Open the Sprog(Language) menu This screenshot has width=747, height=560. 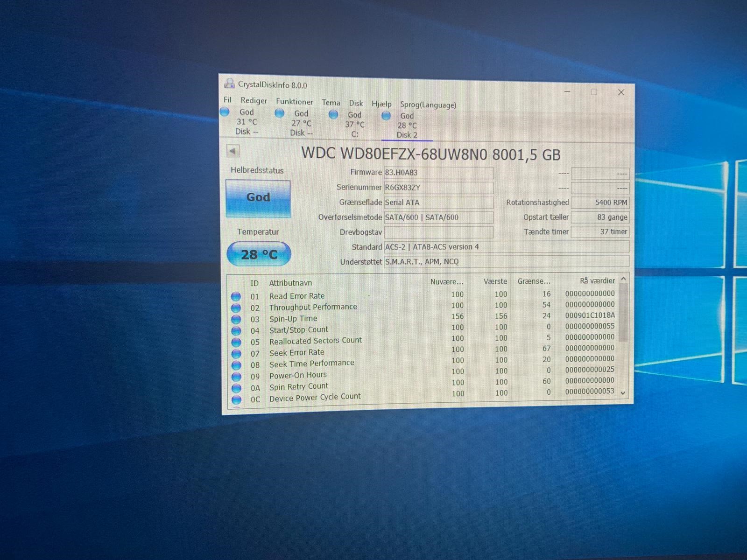coord(428,105)
